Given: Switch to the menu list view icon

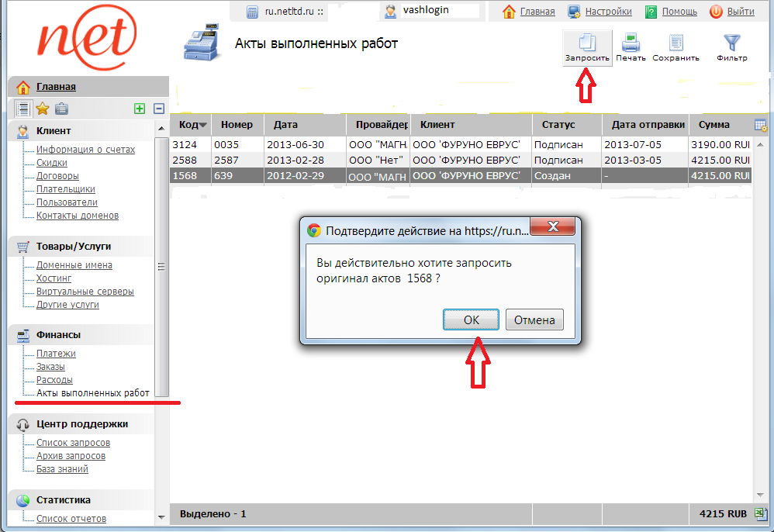Looking at the screenshot, I should coord(23,109).
